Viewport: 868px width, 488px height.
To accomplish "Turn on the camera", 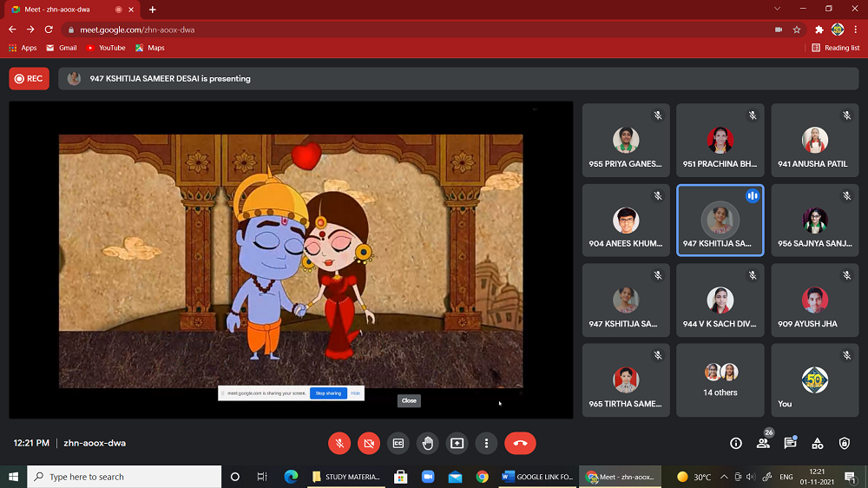I will coord(369,443).
